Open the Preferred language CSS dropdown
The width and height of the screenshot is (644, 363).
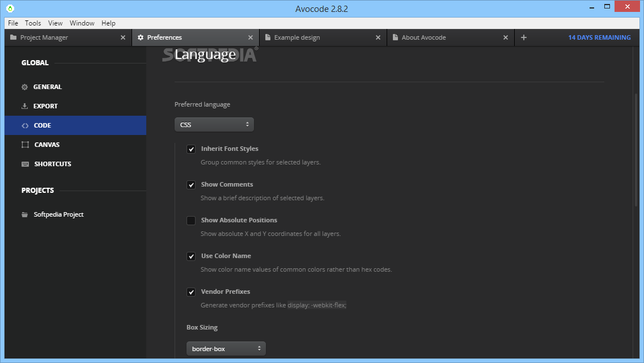coord(214,125)
